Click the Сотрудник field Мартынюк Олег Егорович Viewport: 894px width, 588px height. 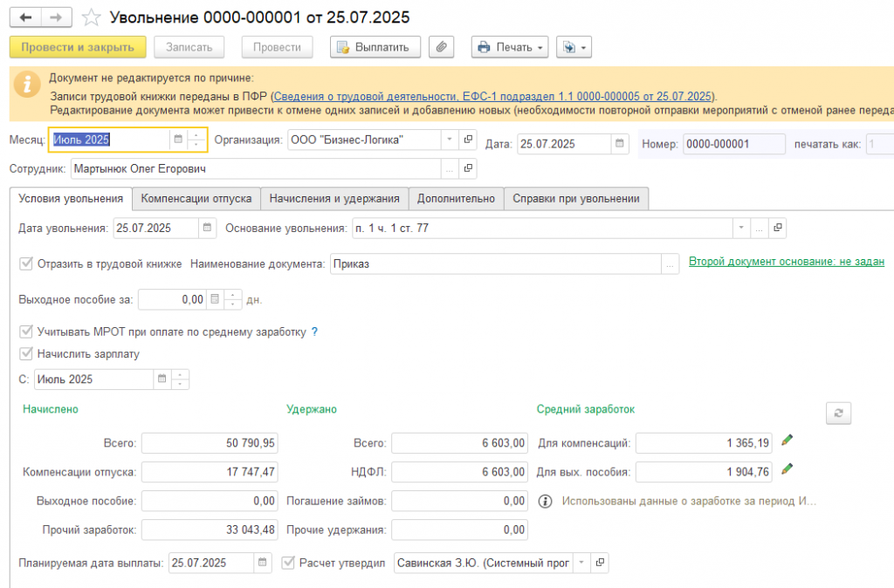256,168
